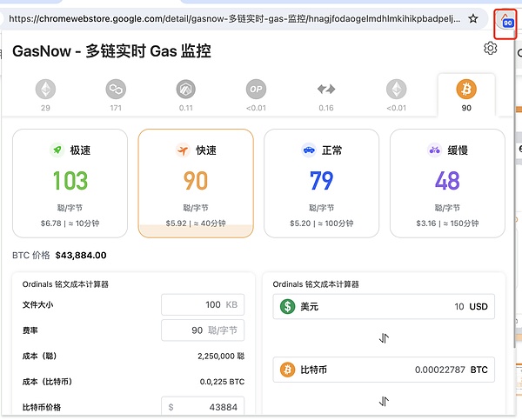Select the Bitcoin tab showing 90
Image resolution: width=522 pixels, height=420 pixels.
466,95
